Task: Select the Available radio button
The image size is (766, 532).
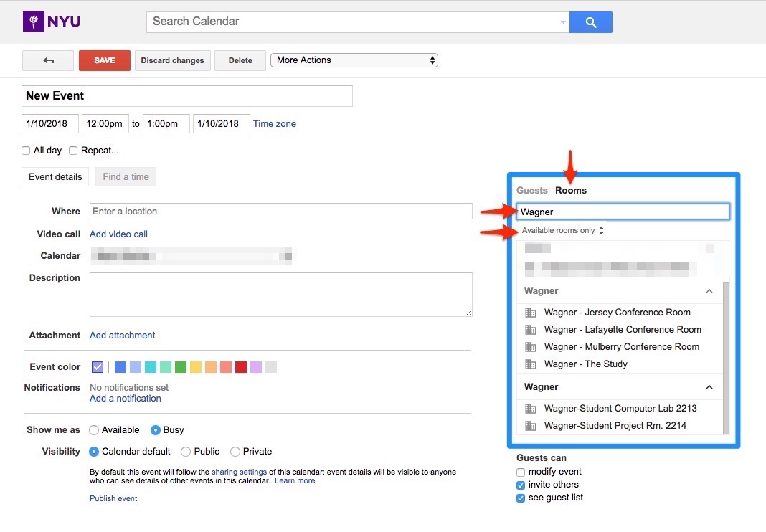Action: pyautogui.click(x=94, y=430)
